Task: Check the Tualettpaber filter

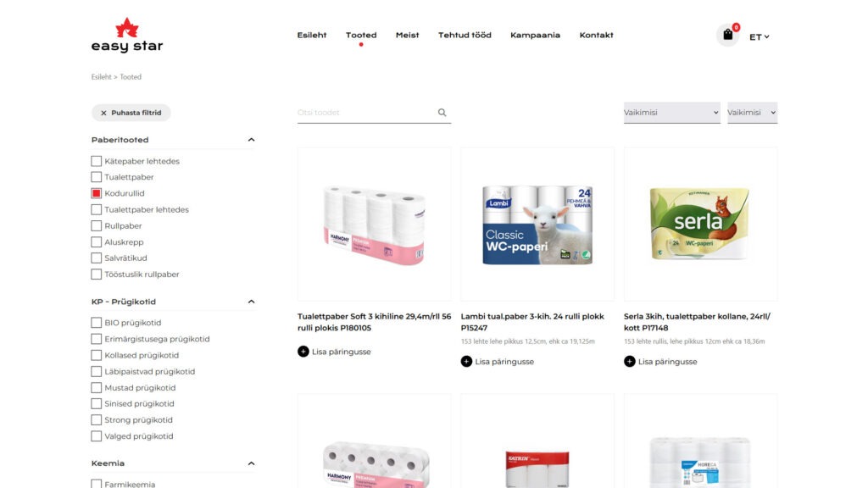Action: click(x=97, y=177)
